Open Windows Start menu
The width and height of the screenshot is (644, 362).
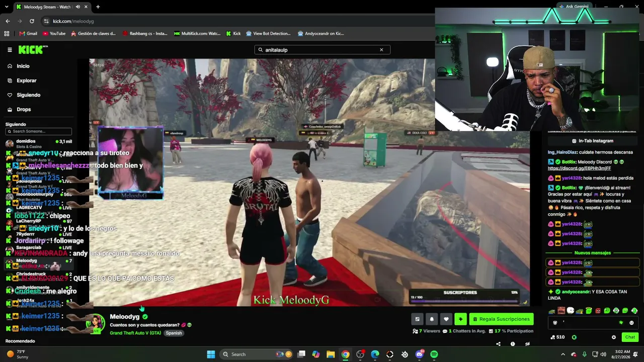click(211, 354)
